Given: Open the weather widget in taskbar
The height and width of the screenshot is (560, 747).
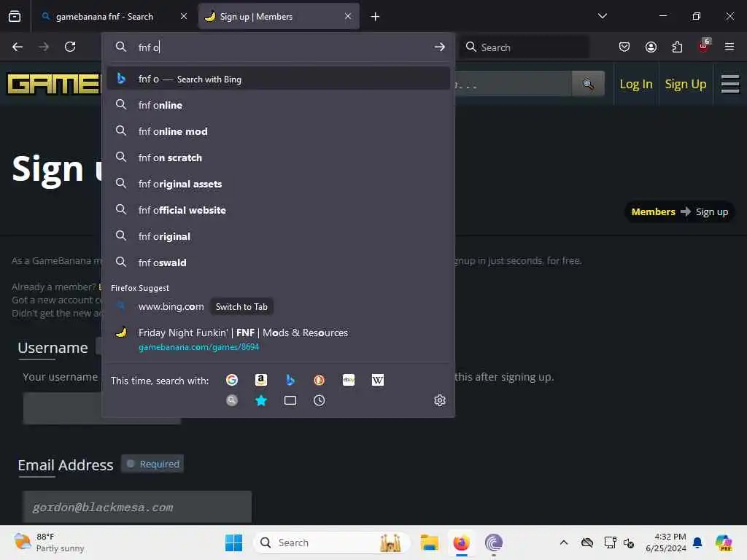Looking at the screenshot, I should [49, 542].
